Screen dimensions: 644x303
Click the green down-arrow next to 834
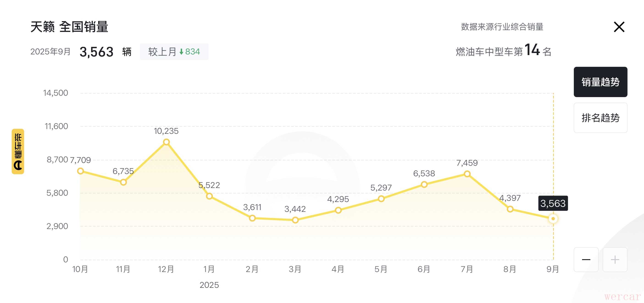tap(181, 52)
